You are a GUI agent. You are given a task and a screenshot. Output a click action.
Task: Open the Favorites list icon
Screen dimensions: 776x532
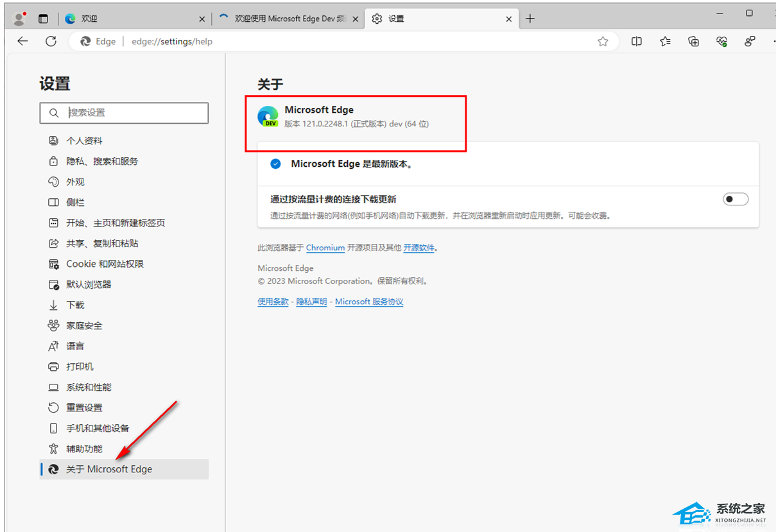click(x=665, y=41)
